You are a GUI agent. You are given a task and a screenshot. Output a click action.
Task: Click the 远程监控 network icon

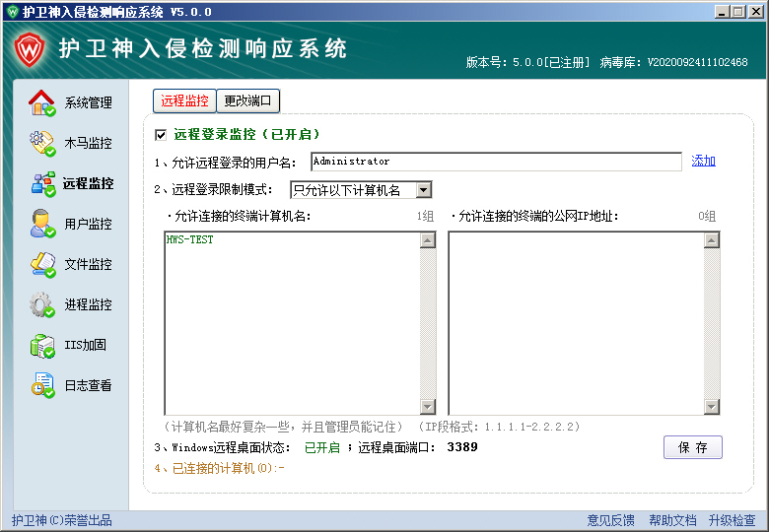(x=42, y=183)
